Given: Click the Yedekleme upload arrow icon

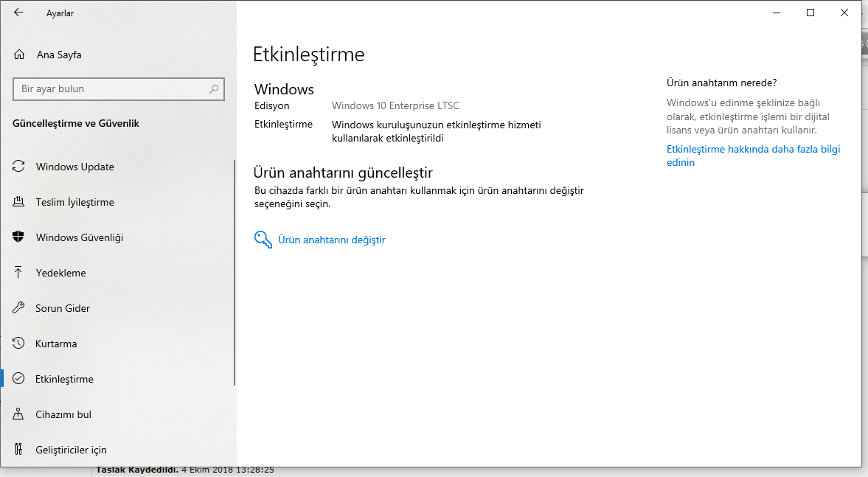Looking at the screenshot, I should (18, 272).
